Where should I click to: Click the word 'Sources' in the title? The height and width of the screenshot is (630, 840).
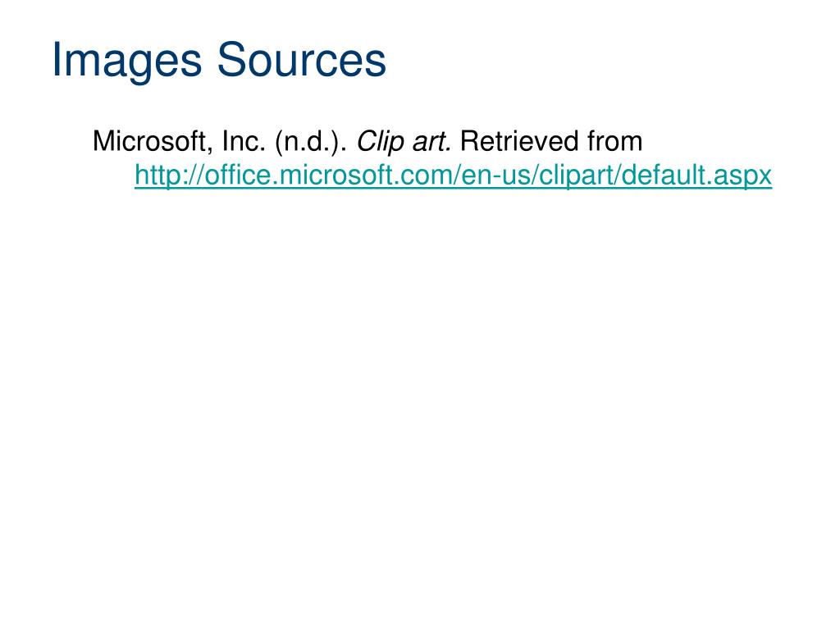click(301, 59)
